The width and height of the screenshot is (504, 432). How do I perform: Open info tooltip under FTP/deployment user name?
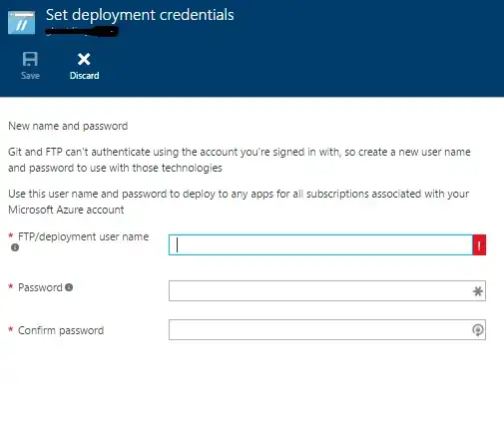click(15, 247)
